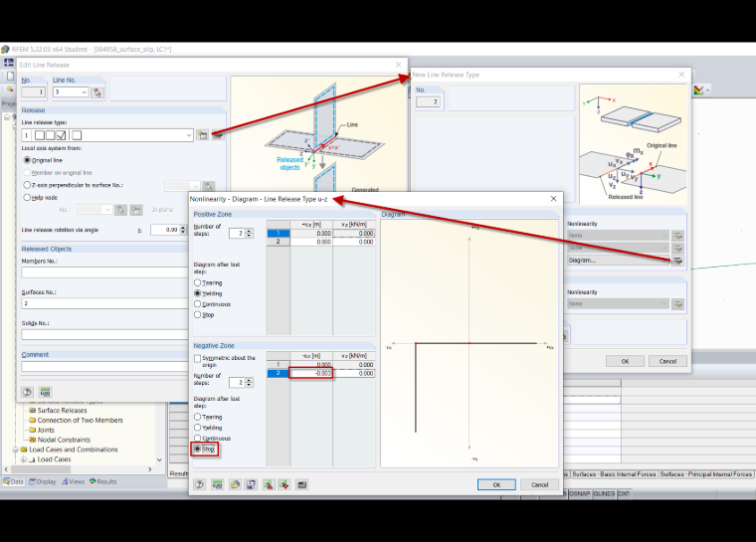Click edit icon beside the second Nonlinearity None dropdown
Screen dimensions: 756x542
point(677,248)
